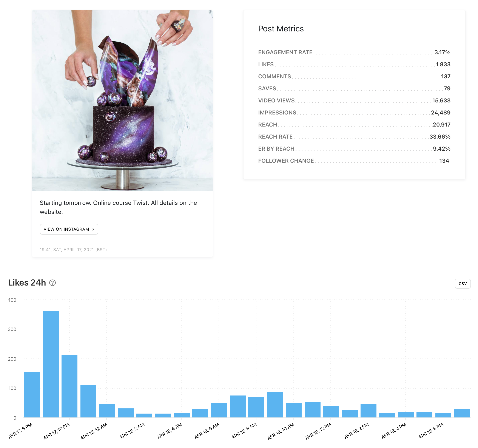Click the REACH RATE percentage 33.66%
The height and width of the screenshot is (448, 478).
pos(440,137)
